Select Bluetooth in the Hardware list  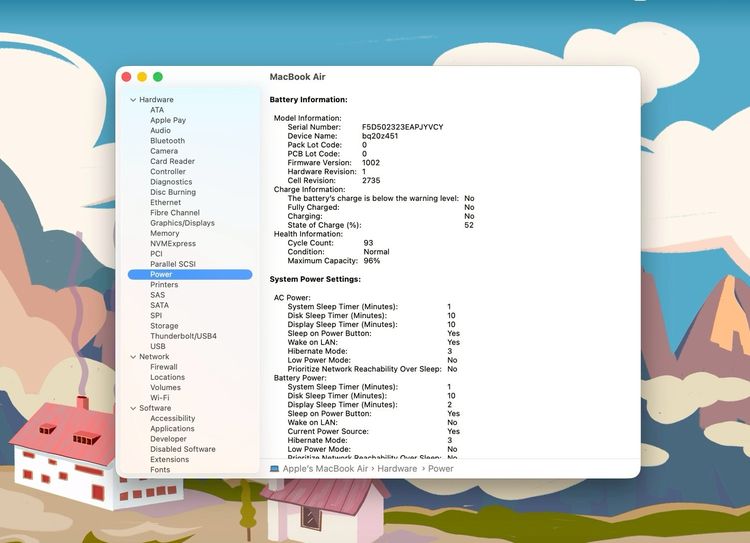point(167,141)
